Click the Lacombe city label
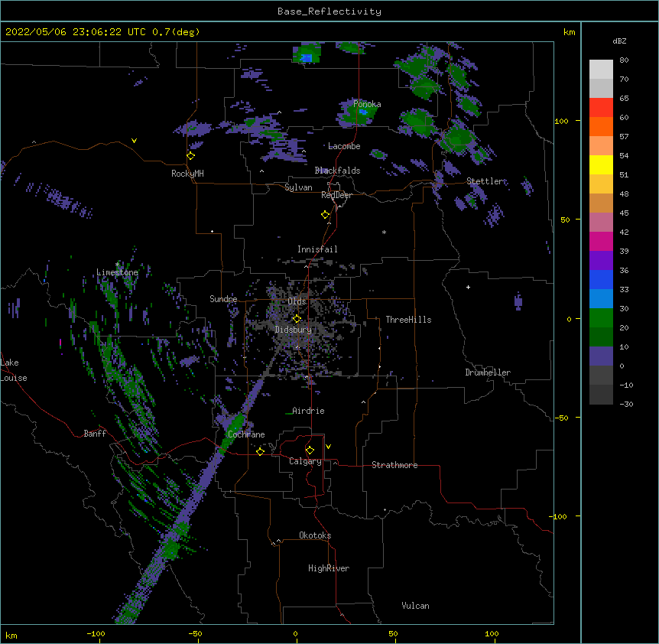 pyautogui.click(x=344, y=146)
